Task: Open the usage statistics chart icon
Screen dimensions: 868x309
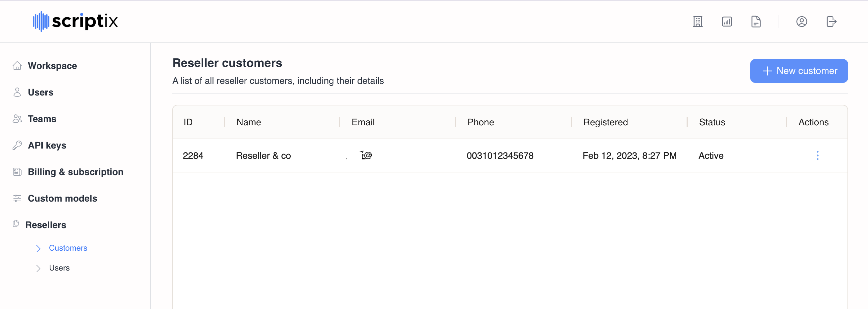Action: (727, 22)
